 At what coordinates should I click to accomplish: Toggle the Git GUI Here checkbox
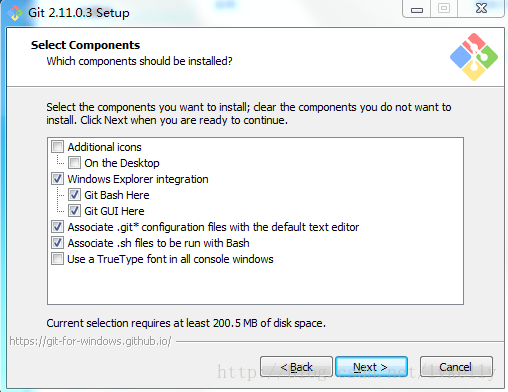74,211
